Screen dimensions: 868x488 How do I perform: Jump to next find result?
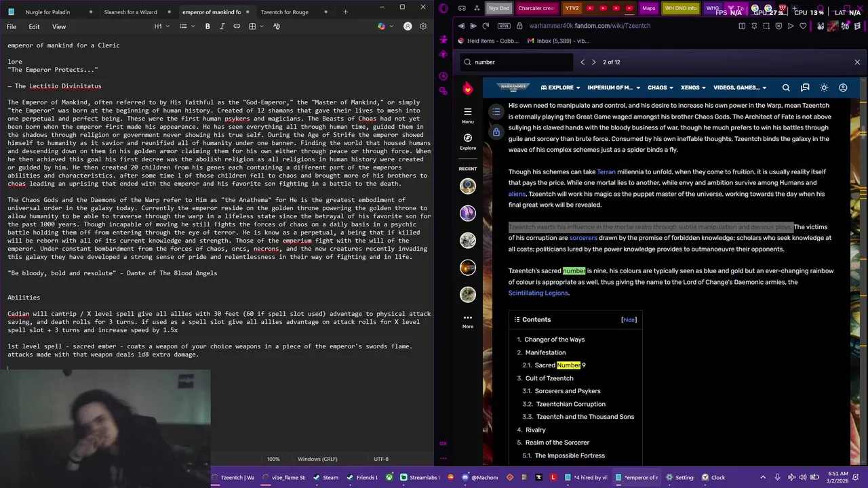pyautogui.click(x=594, y=62)
